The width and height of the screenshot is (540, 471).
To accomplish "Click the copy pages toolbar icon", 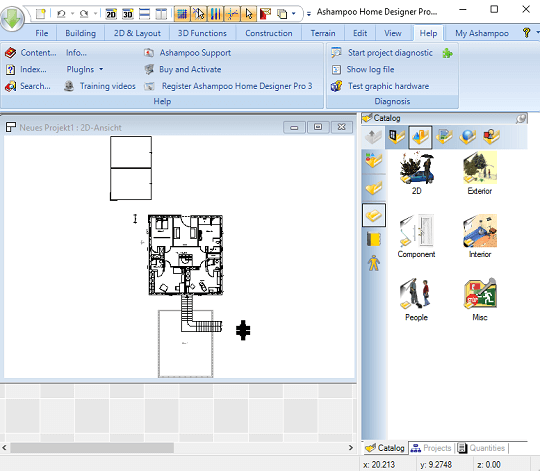I will 282,14.
